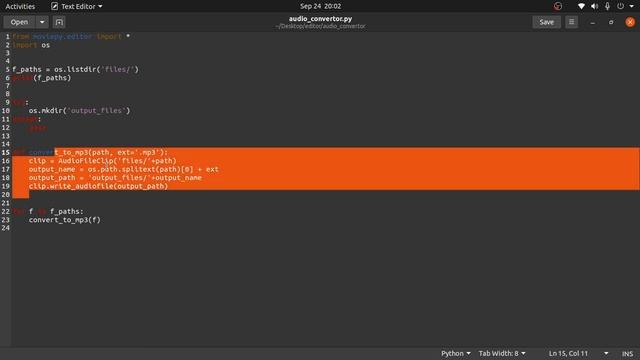Change the Python language mode dropdown
Screen dimensions: 640x360
pyautogui.click(x=456, y=353)
